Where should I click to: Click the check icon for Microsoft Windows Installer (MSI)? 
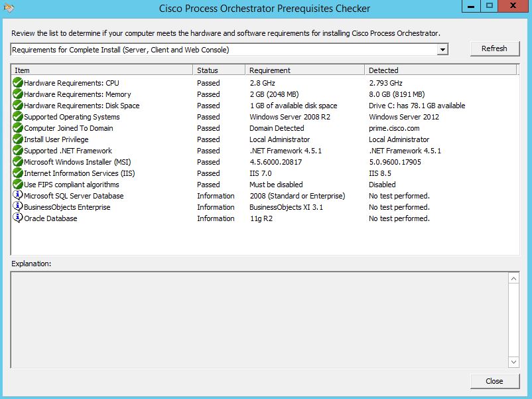coord(18,161)
